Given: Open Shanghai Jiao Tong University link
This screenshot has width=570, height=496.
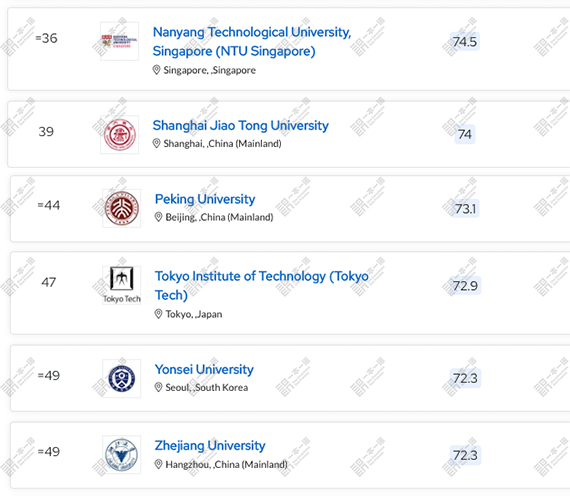Looking at the screenshot, I should [x=241, y=125].
